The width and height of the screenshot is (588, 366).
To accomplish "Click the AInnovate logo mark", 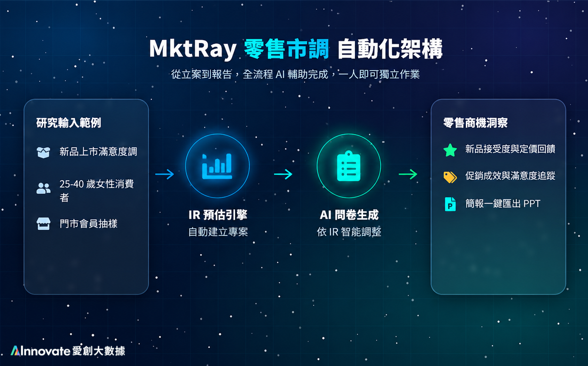I will point(15,350).
